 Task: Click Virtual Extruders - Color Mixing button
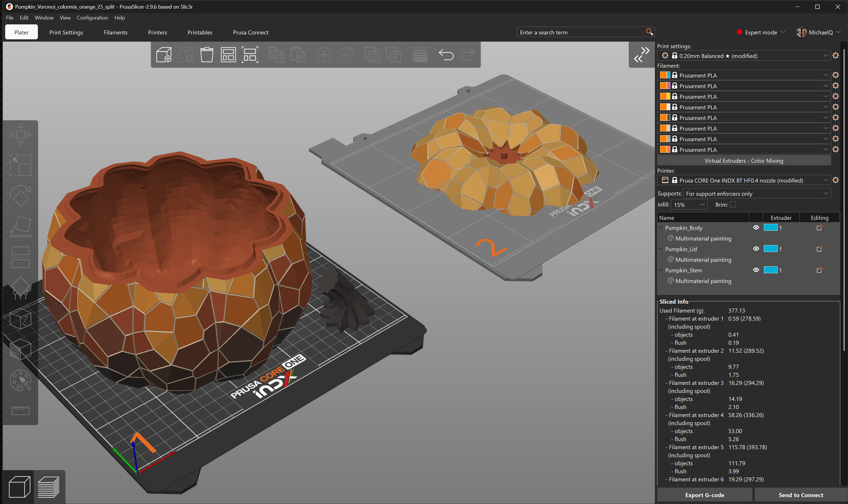pos(744,161)
